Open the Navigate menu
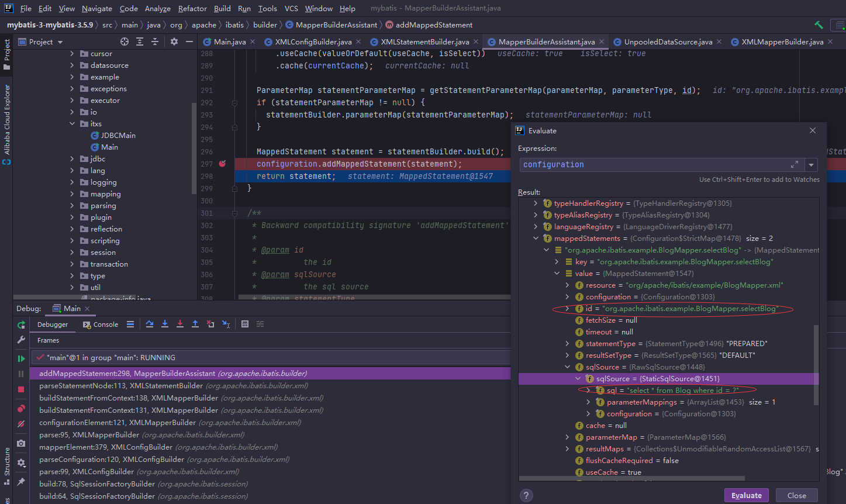846x504 pixels. (97, 8)
